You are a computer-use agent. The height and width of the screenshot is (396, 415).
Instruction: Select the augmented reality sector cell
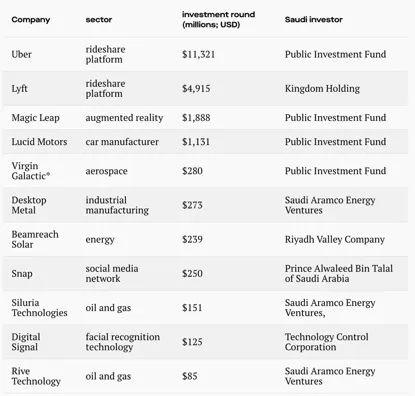coord(124,118)
